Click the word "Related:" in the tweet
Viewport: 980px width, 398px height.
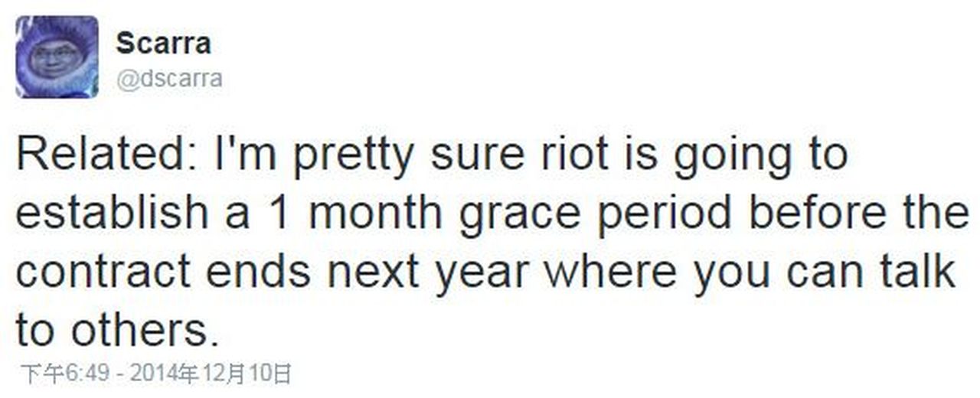[106, 155]
